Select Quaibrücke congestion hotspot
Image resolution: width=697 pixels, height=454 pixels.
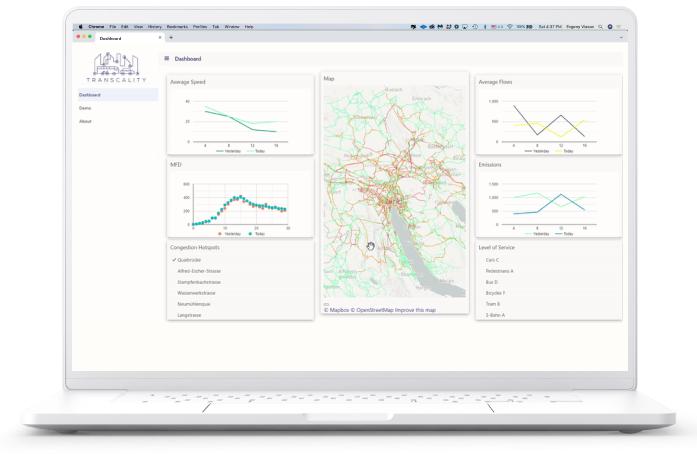coord(190,260)
